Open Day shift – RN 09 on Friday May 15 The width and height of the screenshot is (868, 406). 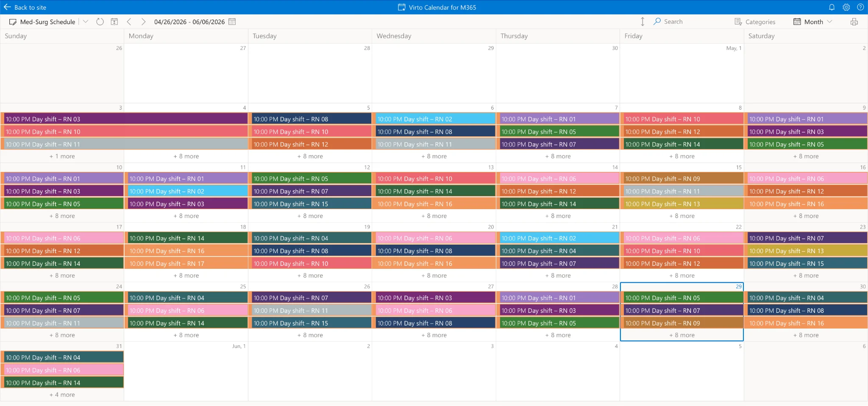(682, 179)
